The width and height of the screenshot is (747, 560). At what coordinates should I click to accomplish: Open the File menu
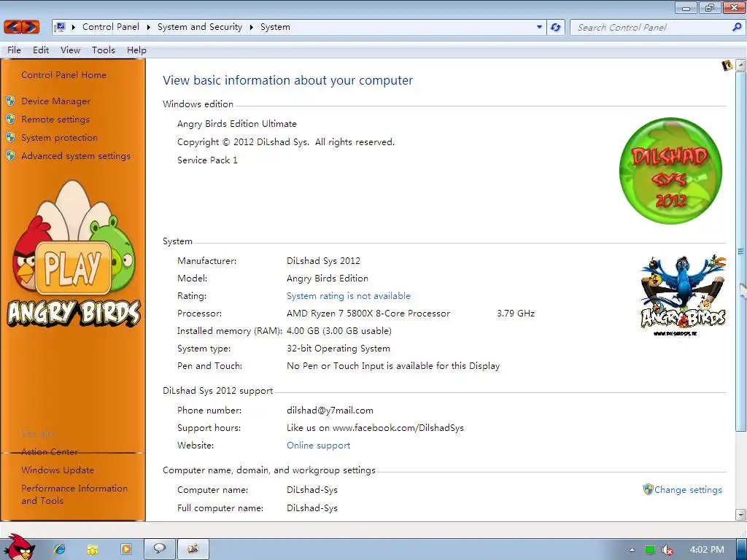coord(14,50)
